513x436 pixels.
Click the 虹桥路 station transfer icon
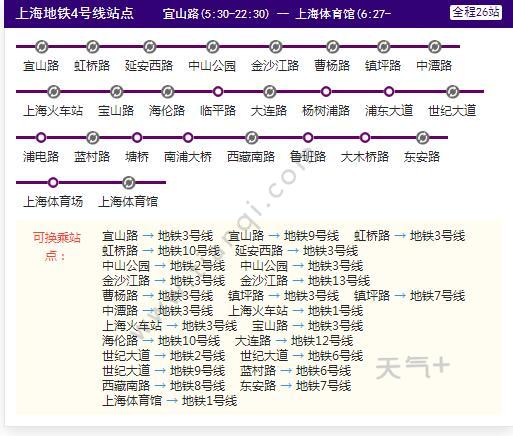(92, 47)
